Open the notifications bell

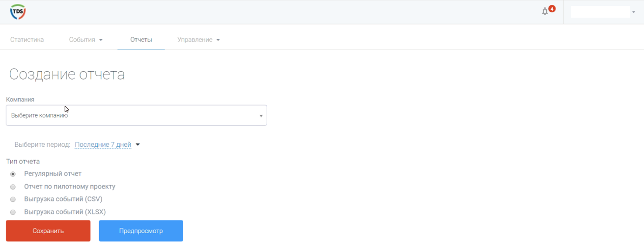click(x=545, y=12)
